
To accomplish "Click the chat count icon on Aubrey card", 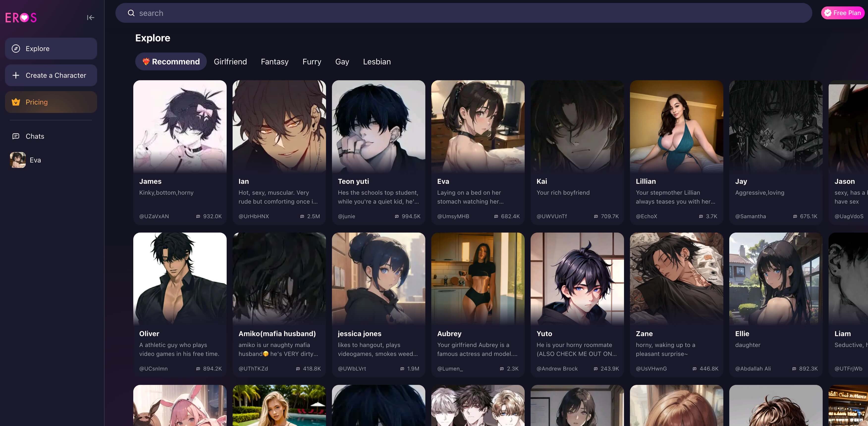I will (x=502, y=369).
